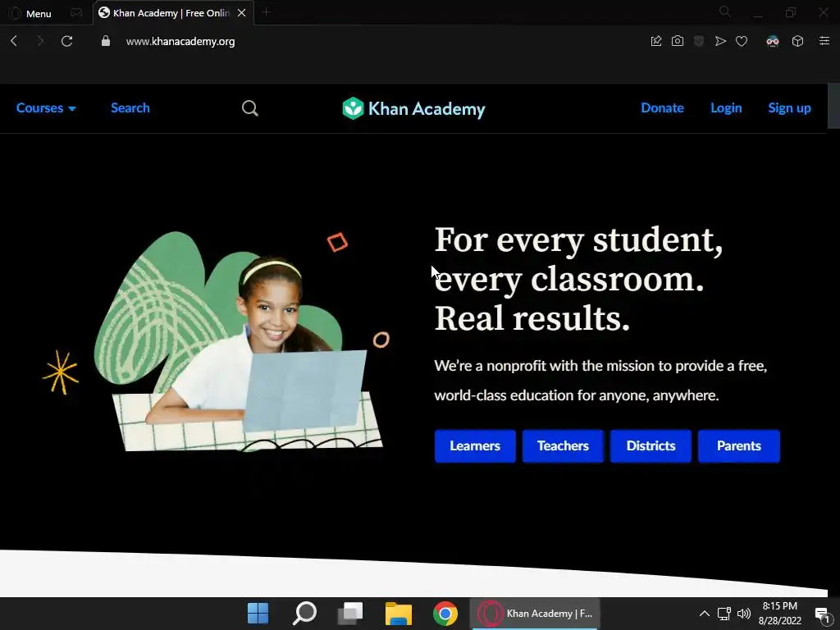This screenshot has height=630, width=840.
Task: Open the taskbar Search icon
Action: click(x=304, y=614)
